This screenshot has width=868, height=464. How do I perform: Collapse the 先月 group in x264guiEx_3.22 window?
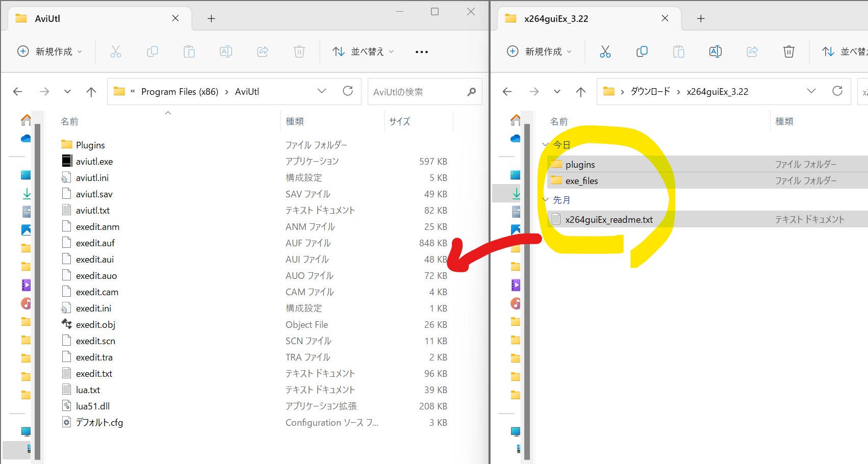pos(546,200)
